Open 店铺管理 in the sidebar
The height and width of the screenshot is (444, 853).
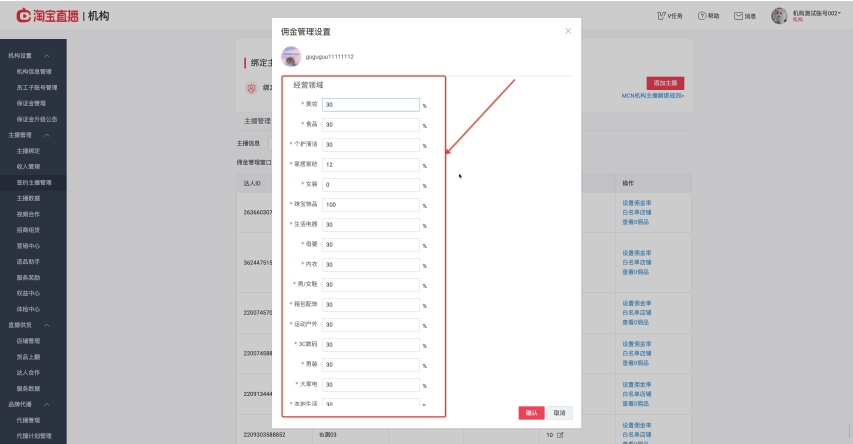[x=28, y=341]
